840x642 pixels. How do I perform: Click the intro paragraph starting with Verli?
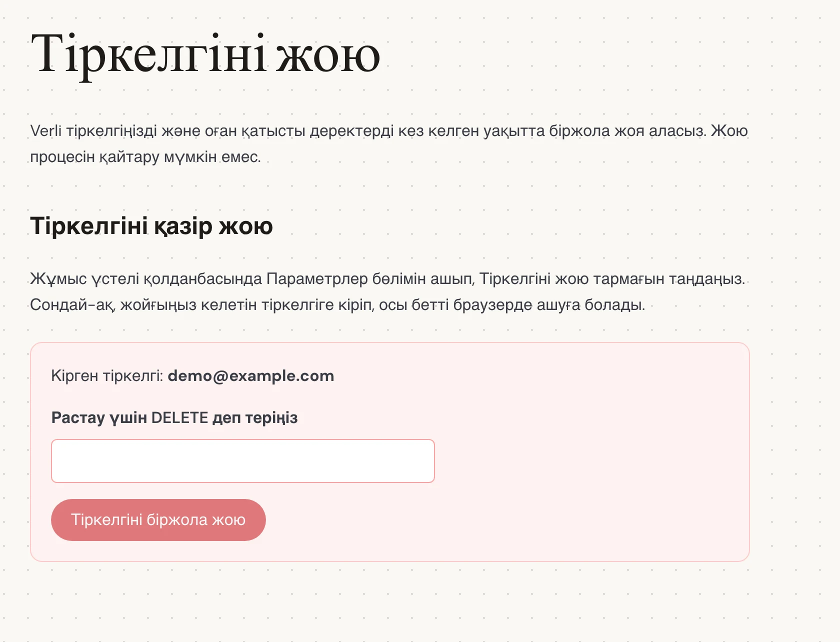coord(389,143)
